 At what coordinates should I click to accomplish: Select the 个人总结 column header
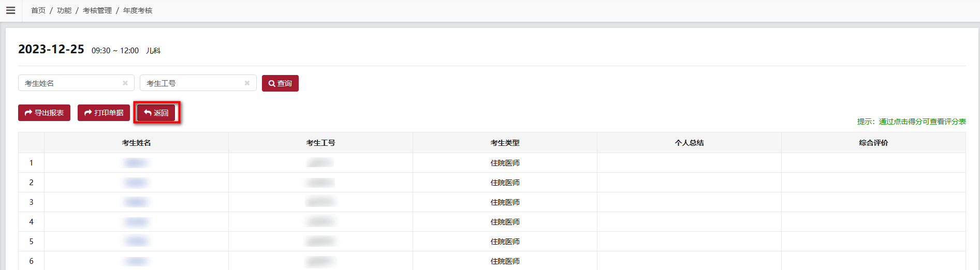click(x=689, y=143)
